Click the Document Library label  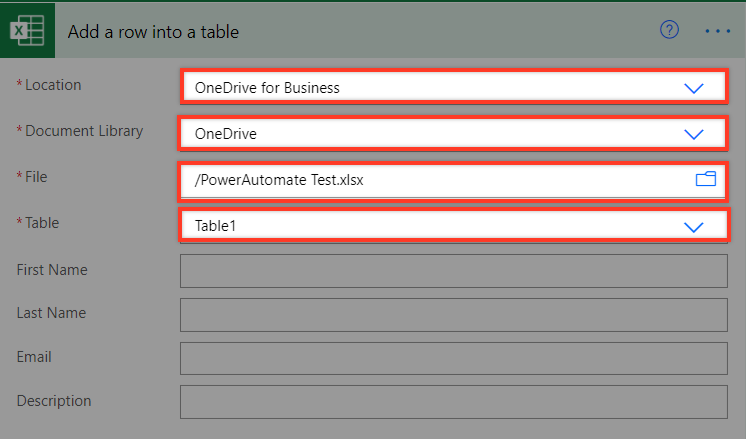(x=84, y=131)
